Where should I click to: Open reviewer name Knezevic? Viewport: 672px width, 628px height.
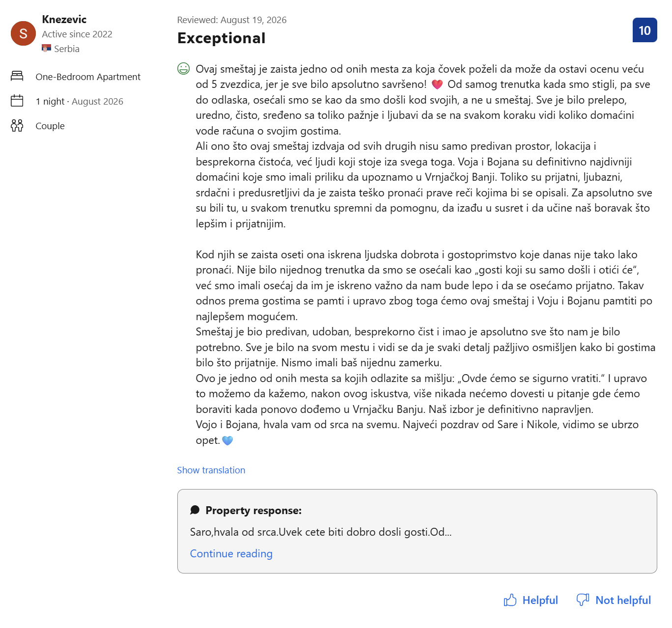[64, 19]
